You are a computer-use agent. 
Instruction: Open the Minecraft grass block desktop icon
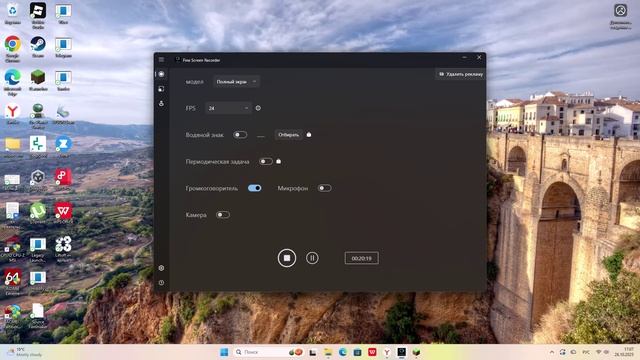[x=38, y=80]
